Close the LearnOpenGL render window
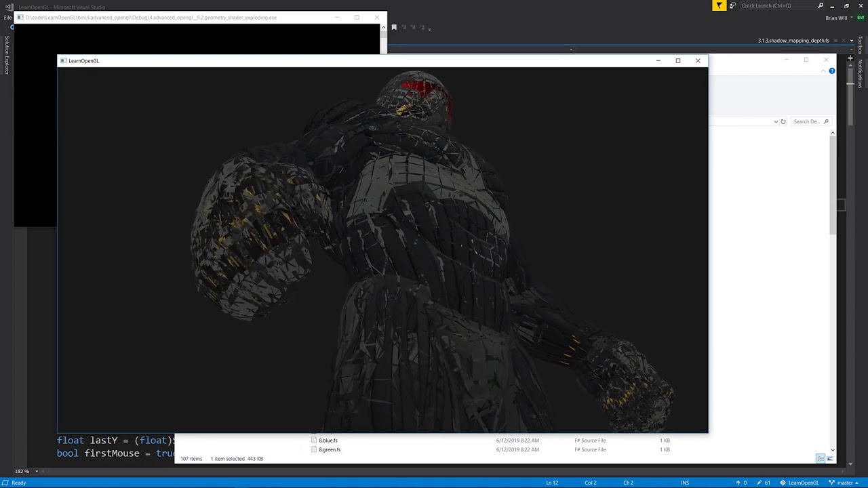This screenshot has height=488, width=868. pos(698,61)
